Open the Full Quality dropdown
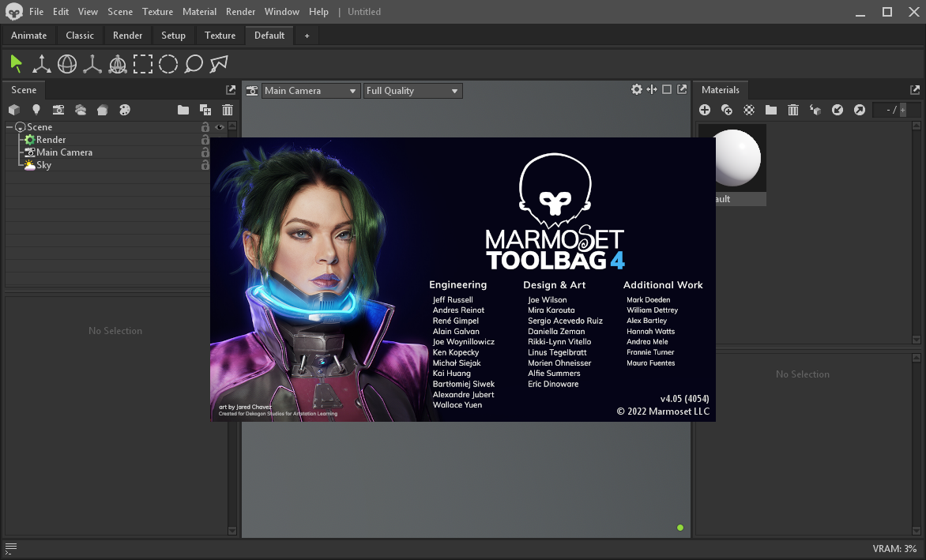Viewport: 926px width, 560px height. 412,91
